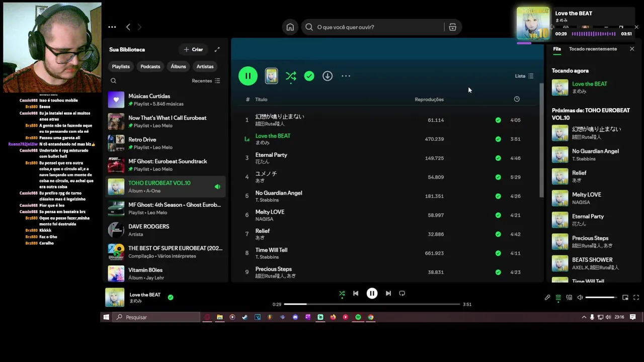The height and width of the screenshot is (362, 644).
Task: Toggle repeat mode
Action: coord(402,294)
